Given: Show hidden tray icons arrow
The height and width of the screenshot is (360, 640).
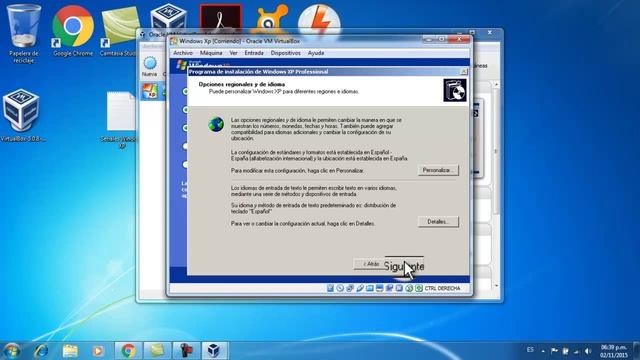Looking at the screenshot, I should click(543, 351).
